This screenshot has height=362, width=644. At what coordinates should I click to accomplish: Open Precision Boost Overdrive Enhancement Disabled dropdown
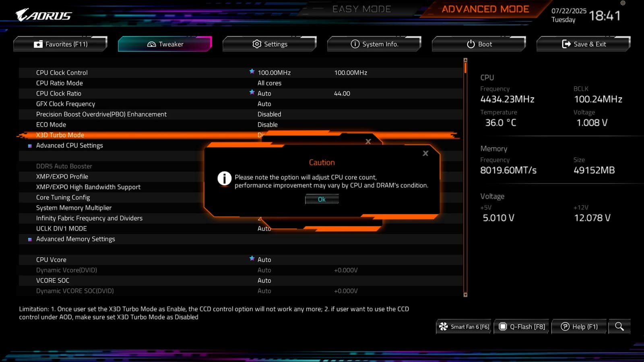269,114
